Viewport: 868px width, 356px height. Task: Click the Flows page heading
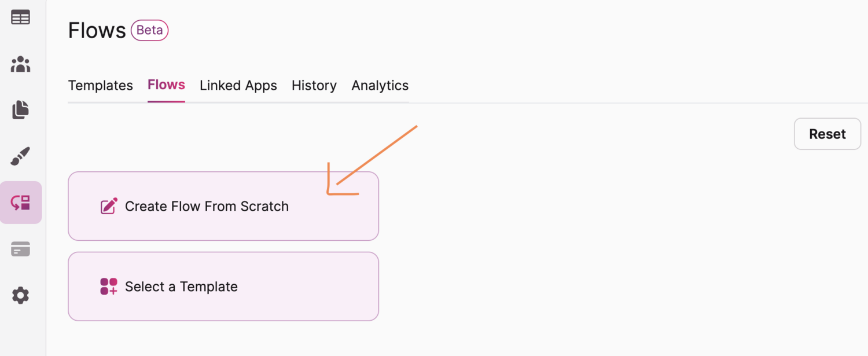coord(97,30)
